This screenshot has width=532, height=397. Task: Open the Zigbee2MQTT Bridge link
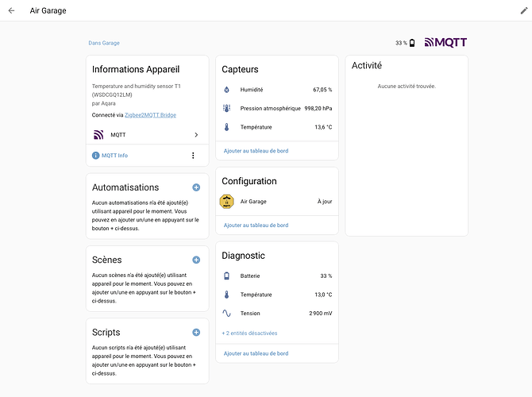click(150, 115)
